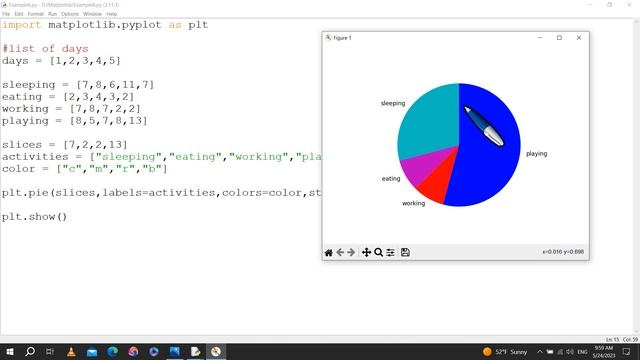Reset the figure view with Home icon
Screen dimensions: 640x360
click(328, 253)
